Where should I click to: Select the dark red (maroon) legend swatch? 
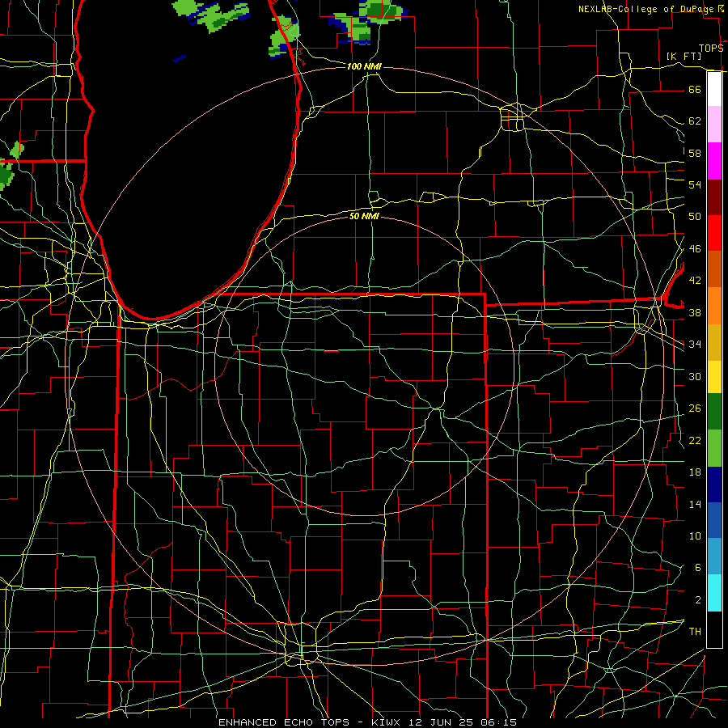pos(714,197)
